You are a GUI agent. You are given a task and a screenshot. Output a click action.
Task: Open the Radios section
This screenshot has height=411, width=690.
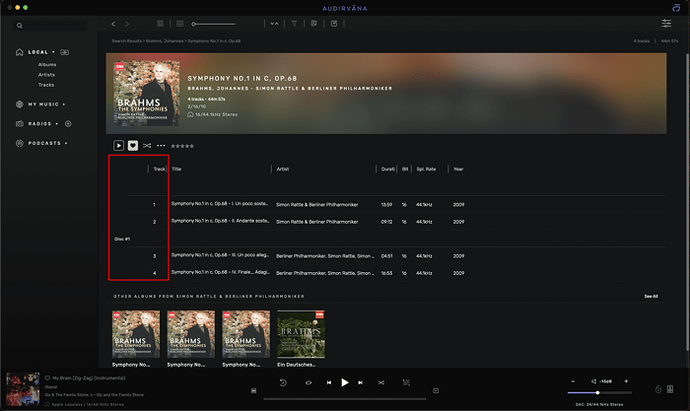40,124
